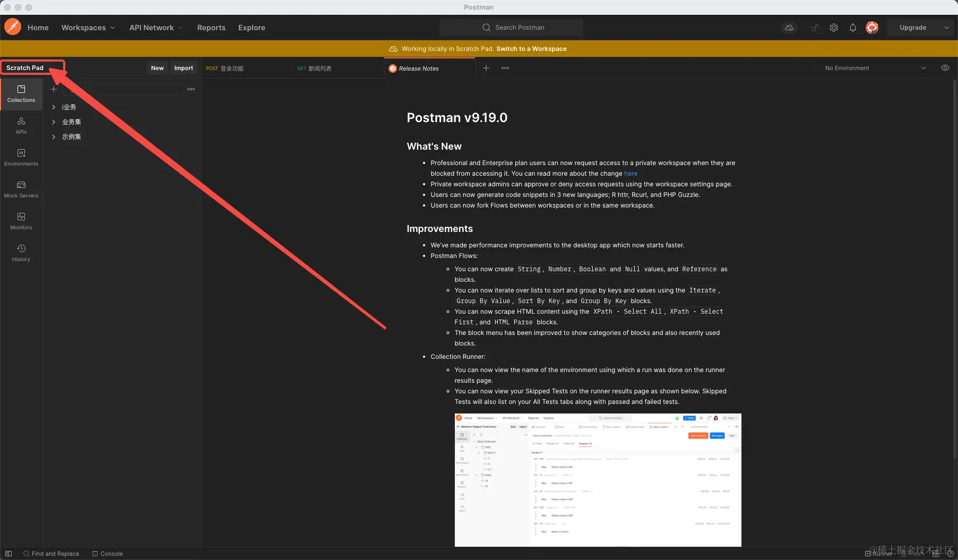Image resolution: width=958 pixels, height=560 pixels.
Task: Toggle the sidebar from status bar
Action: pos(8,554)
